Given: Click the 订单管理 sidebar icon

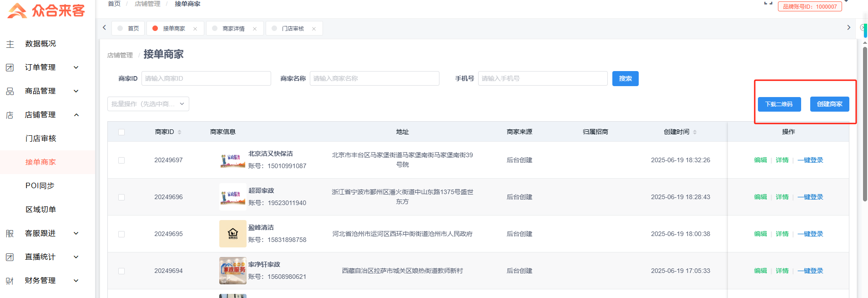Looking at the screenshot, I should (x=10, y=68).
